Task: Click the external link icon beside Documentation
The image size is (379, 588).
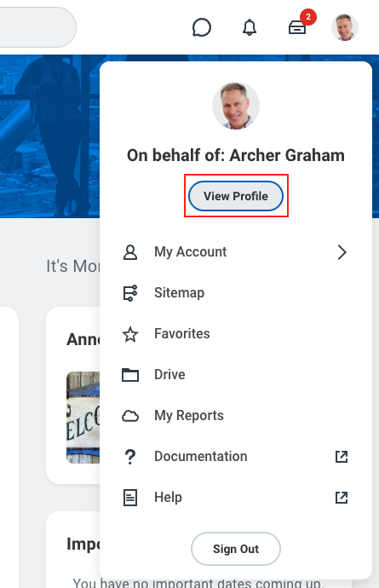Action: point(342,457)
